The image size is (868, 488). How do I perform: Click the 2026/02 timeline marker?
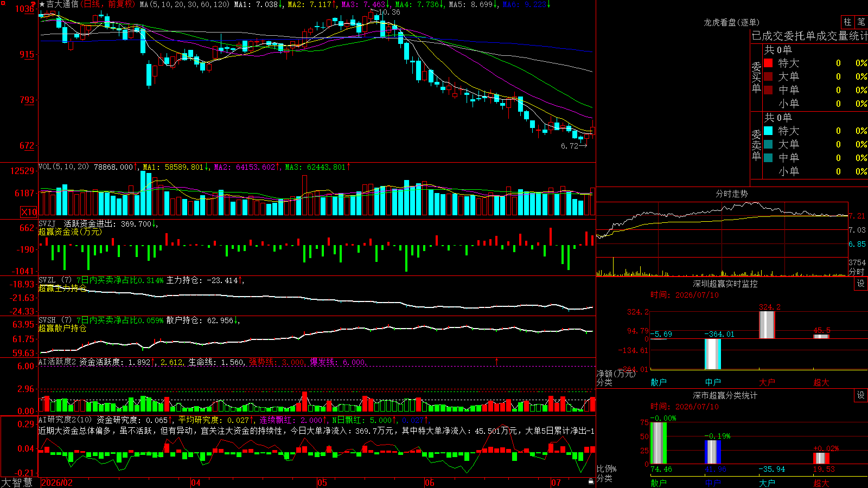57,483
